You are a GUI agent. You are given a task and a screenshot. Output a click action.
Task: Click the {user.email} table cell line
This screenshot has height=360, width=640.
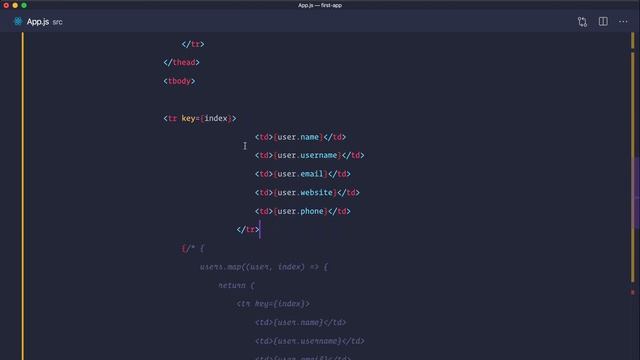pos(302,174)
